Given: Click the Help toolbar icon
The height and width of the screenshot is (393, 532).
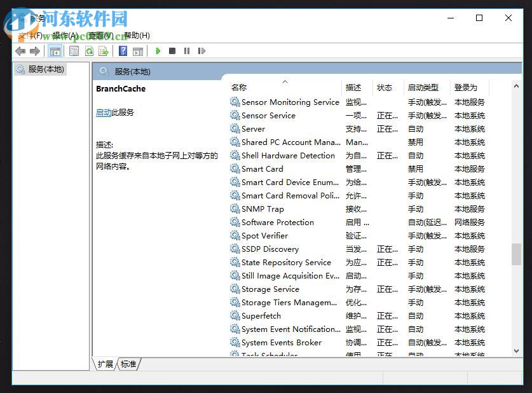Looking at the screenshot, I should click(x=122, y=51).
